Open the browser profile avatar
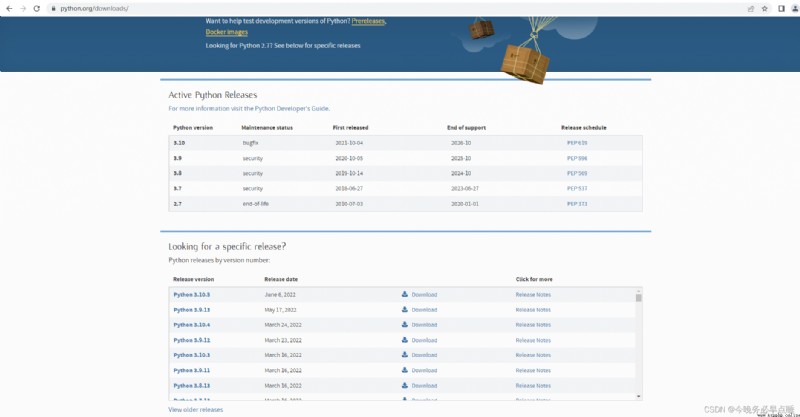Image resolution: width=800 pixels, height=417 pixels. [795, 9]
